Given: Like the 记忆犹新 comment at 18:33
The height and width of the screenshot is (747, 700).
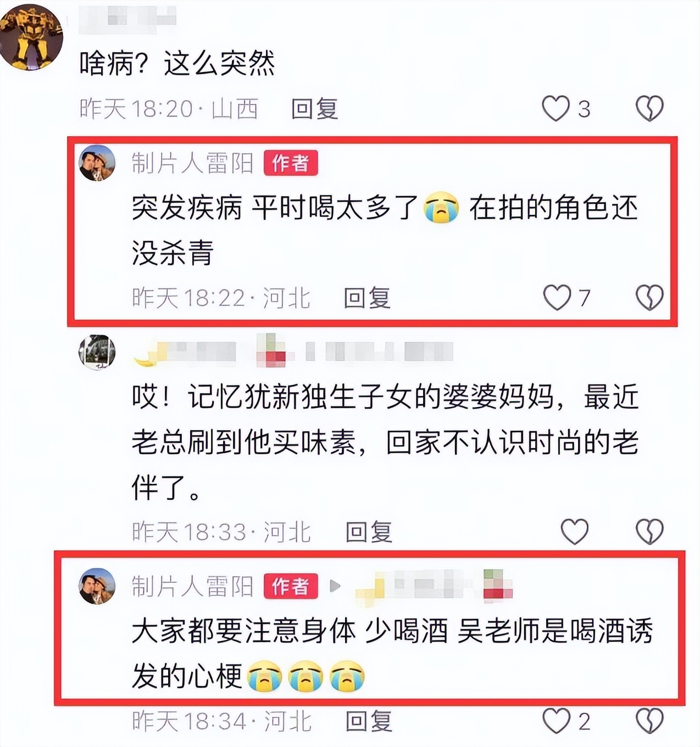Looking at the screenshot, I should (574, 531).
